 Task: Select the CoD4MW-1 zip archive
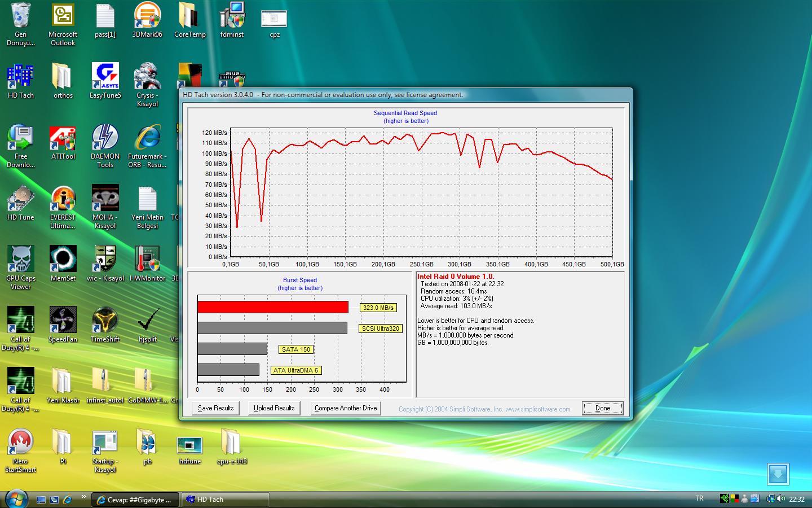(147, 386)
